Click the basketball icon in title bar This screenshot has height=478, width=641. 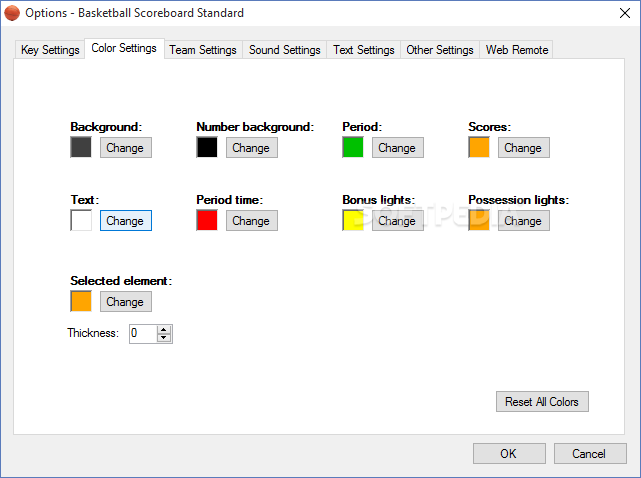click(12, 13)
